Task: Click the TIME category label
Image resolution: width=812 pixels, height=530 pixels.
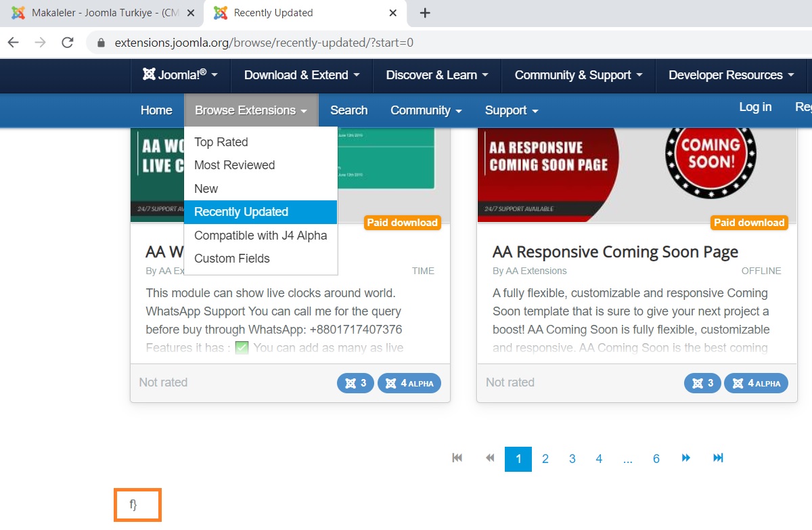Action: (423, 271)
